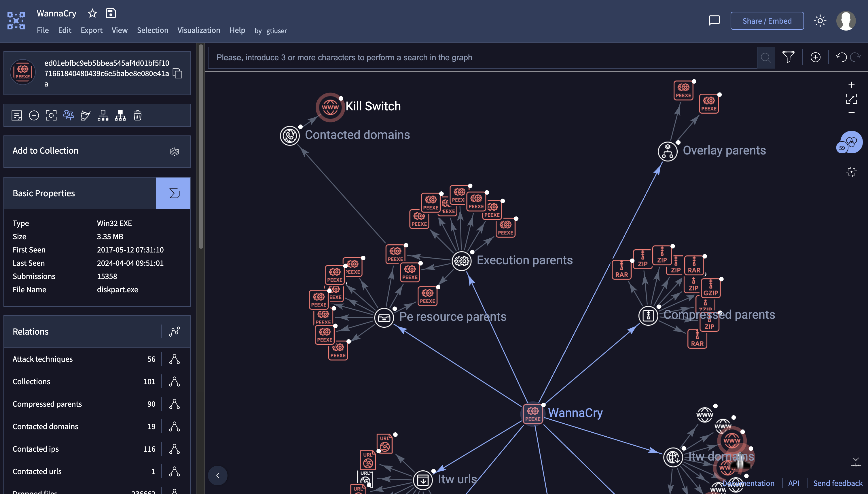Image resolution: width=868 pixels, height=494 pixels.
Task: Zoom out of the graph with minus
Action: [x=851, y=112]
